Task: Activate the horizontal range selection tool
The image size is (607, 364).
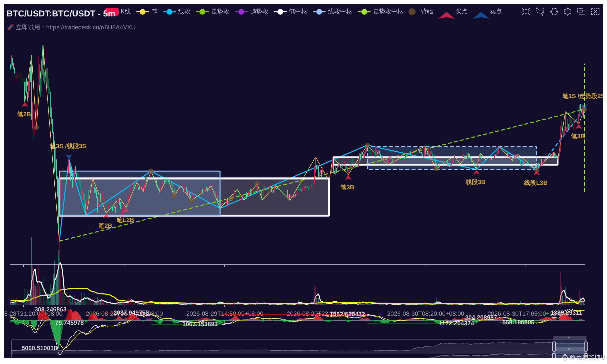Action: (554, 12)
